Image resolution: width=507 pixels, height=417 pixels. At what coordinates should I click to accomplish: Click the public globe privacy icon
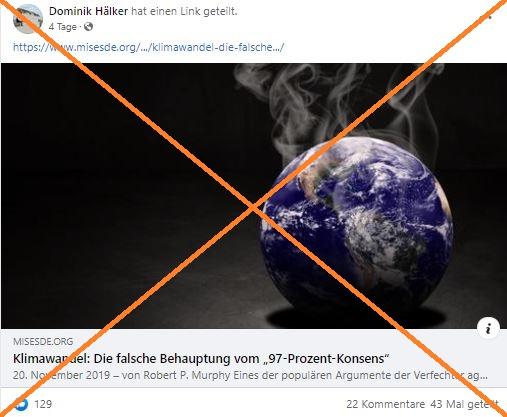(88, 26)
